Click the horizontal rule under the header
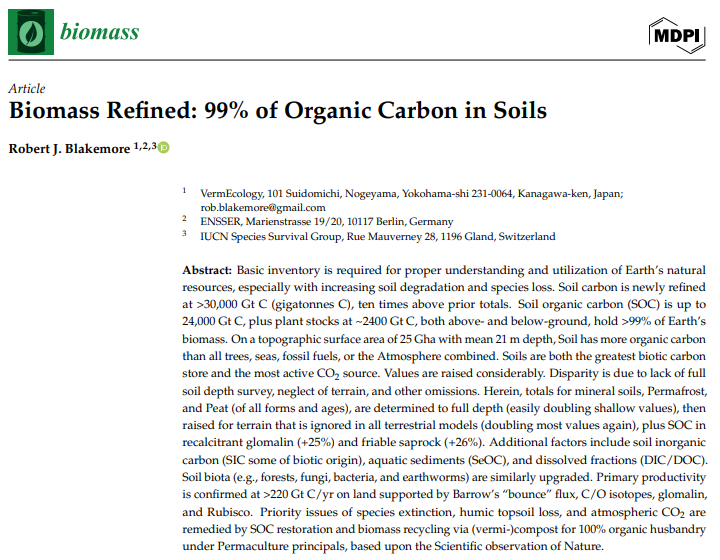This screenshot has height=560, width=720. point(357,60)
